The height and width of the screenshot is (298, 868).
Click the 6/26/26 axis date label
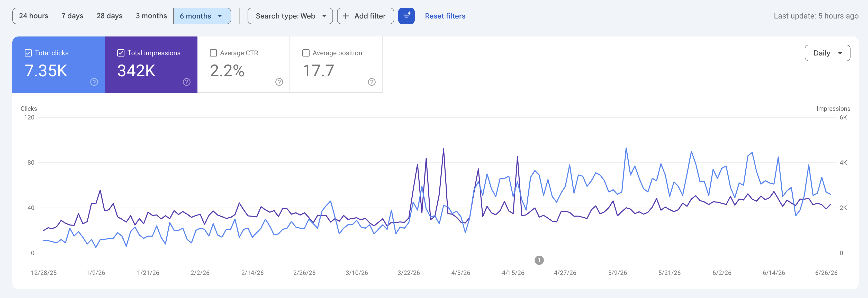pos(826,273)
